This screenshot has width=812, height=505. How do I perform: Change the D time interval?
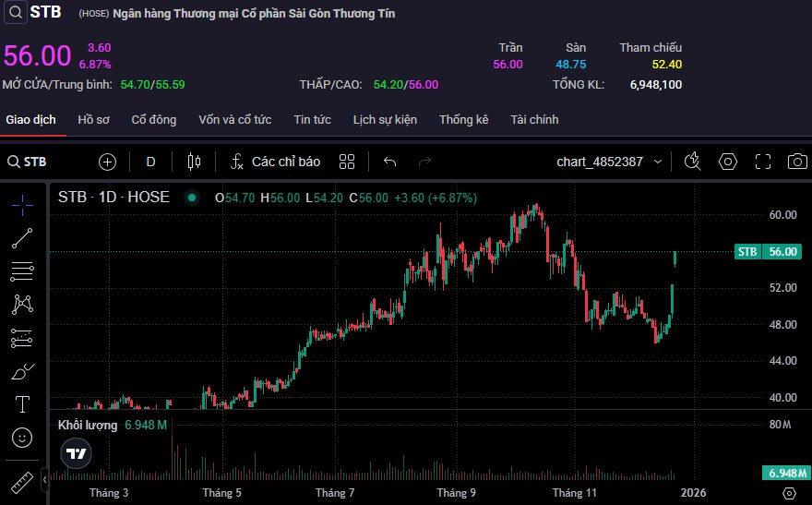click(x=150, y=162)
